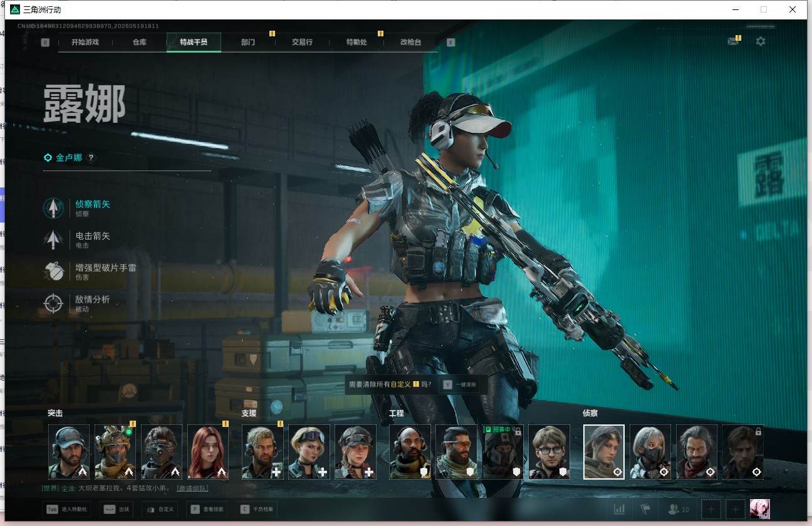Image resolution: width=812 pixels, height=526 pixels.
Task: Select the 突击 operator wearing night-vision goggles
Action: pos(162,452)
